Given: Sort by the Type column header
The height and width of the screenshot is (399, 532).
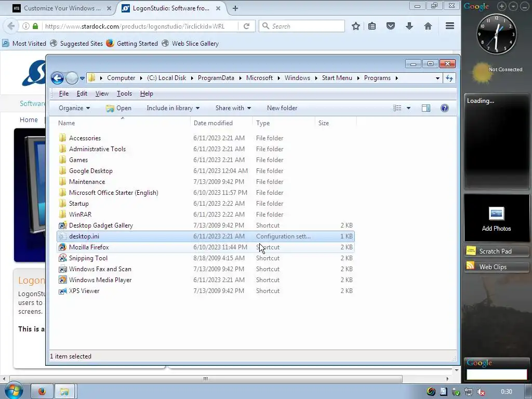Looking at the screenshot, I should (x=284, y=123).
